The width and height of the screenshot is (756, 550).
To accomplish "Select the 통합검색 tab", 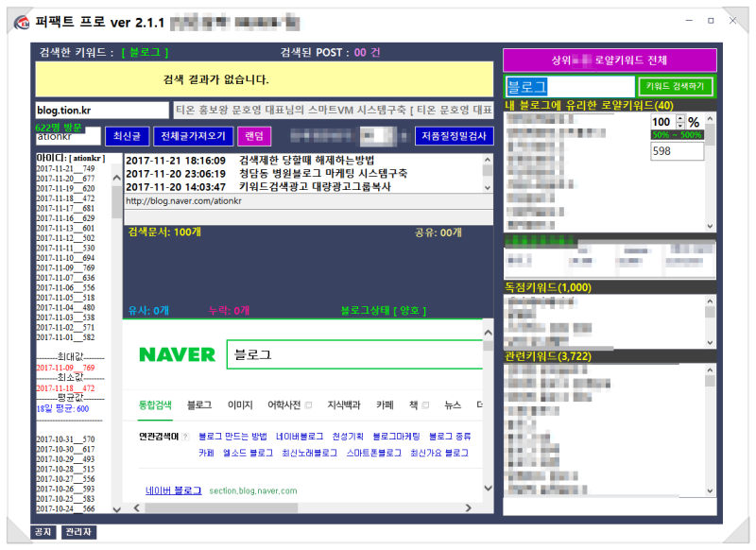I will coord(155,404).
